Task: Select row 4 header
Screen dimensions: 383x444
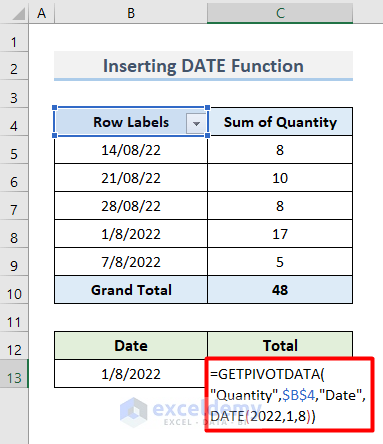Action: (x=14, y=122)
